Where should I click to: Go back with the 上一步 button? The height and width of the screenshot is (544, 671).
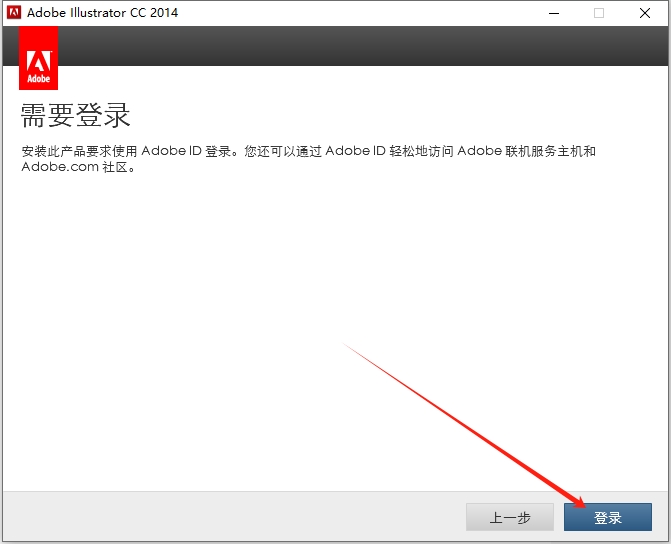point(509,517)
